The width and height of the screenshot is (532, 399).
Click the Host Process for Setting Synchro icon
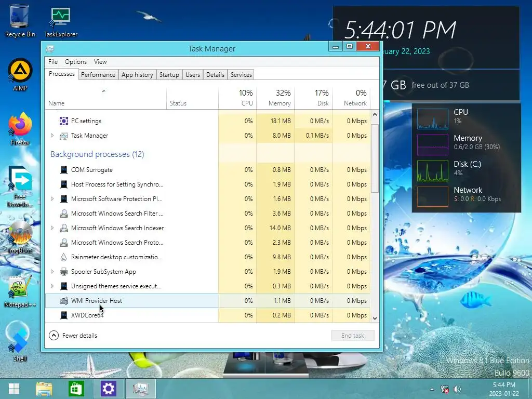63,184
